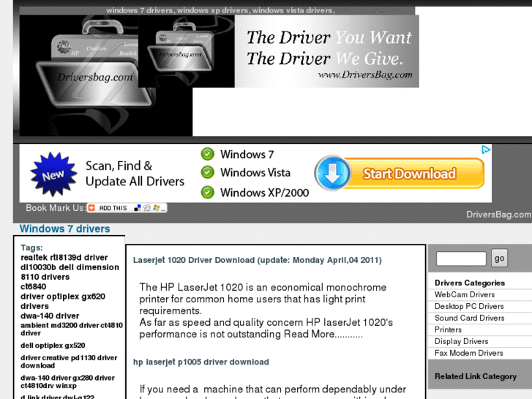532x399 pixels.
Task: Click the go search button
Action: click(499, 258)
